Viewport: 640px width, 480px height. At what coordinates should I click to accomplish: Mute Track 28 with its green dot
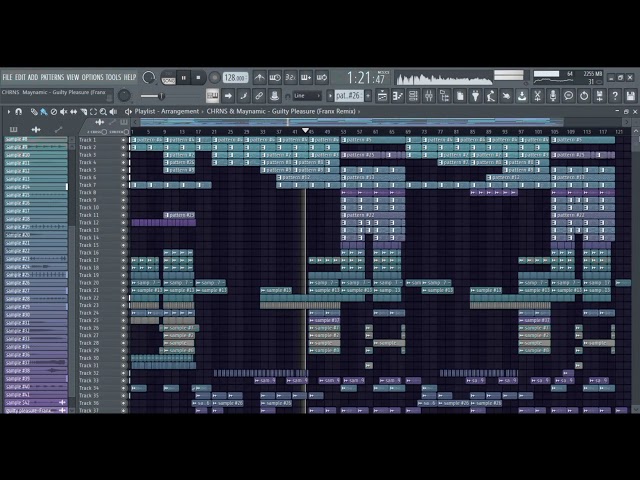pyautogui.click(x=124, y=343)
